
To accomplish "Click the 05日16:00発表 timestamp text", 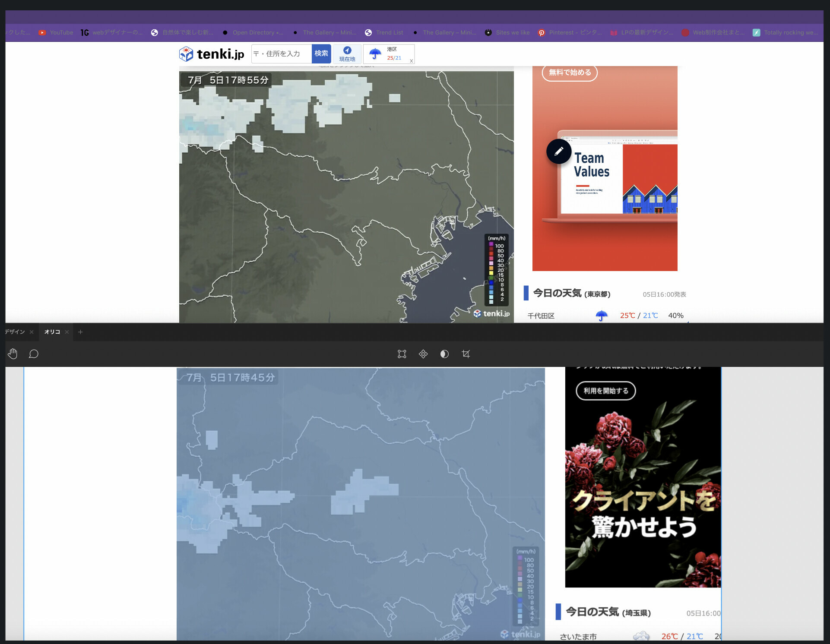I will [664, 294].
